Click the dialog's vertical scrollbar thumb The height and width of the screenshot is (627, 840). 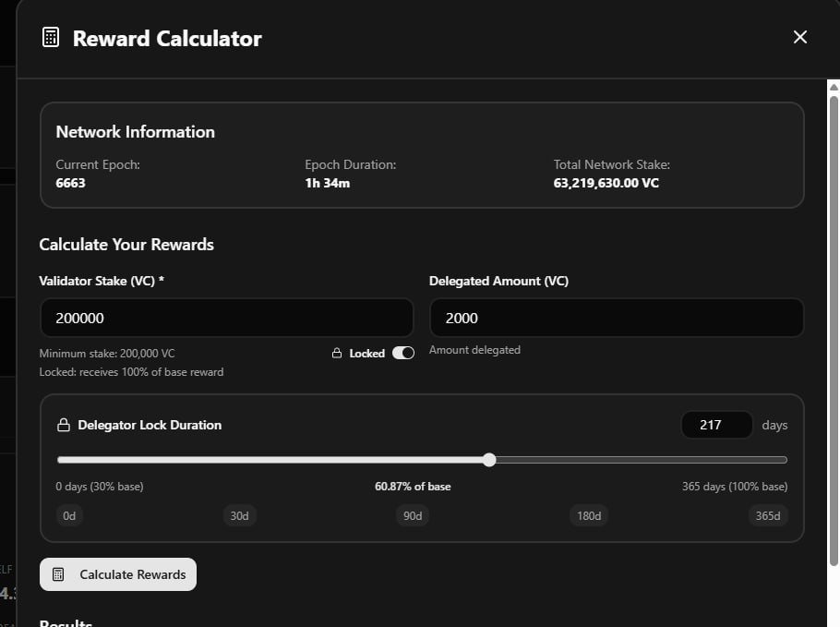tap(833, 330)
